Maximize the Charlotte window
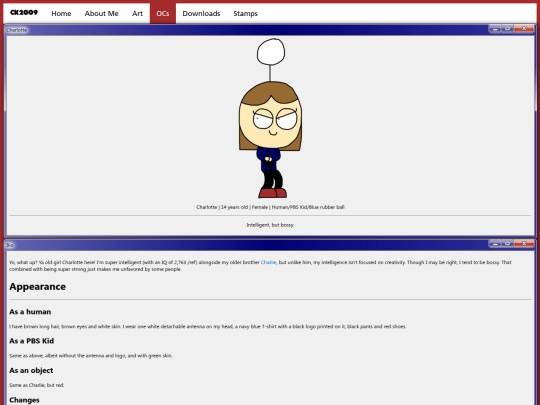The image size is (540, 405). pos(507,29)
